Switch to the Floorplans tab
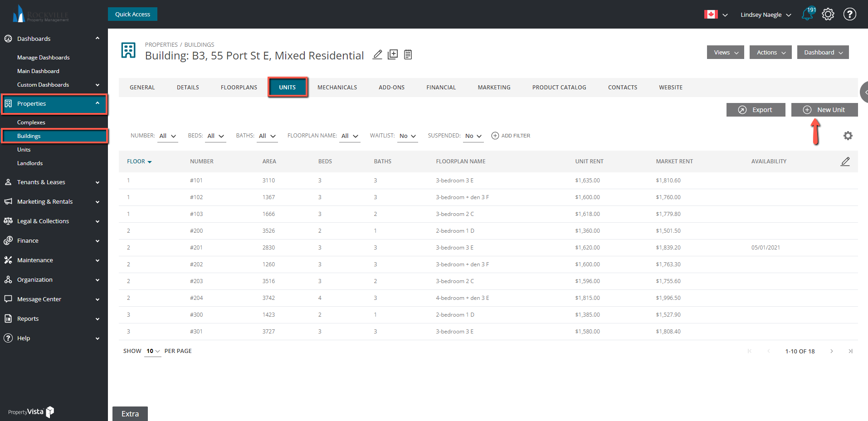The image size is (868, 421). point(239,88)
